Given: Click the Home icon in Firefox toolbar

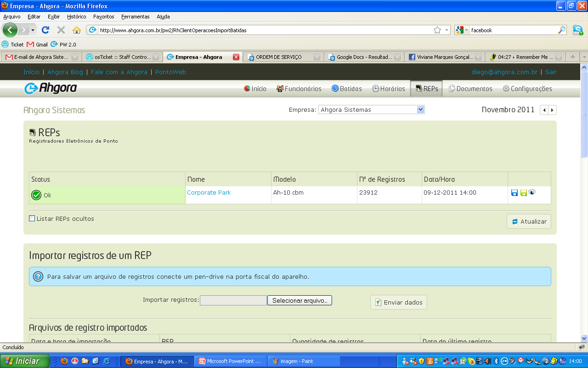Looking at the screenshot, I should point(77,30).
